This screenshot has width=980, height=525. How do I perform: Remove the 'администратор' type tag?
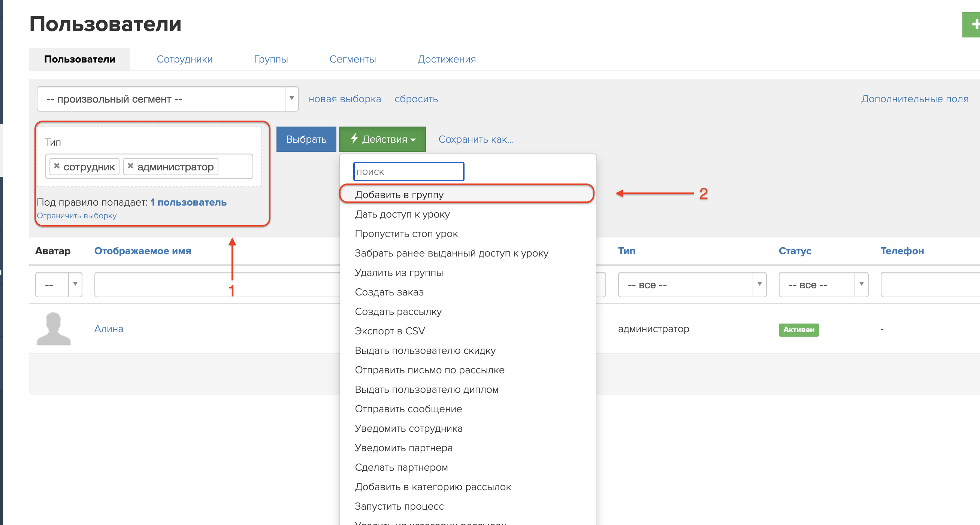point(130,166)
